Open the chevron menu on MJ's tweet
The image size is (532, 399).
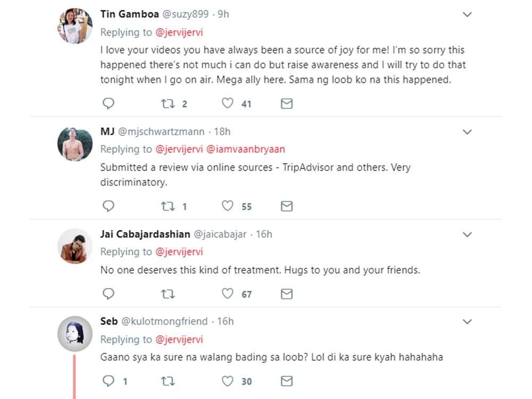click(467, 132)
